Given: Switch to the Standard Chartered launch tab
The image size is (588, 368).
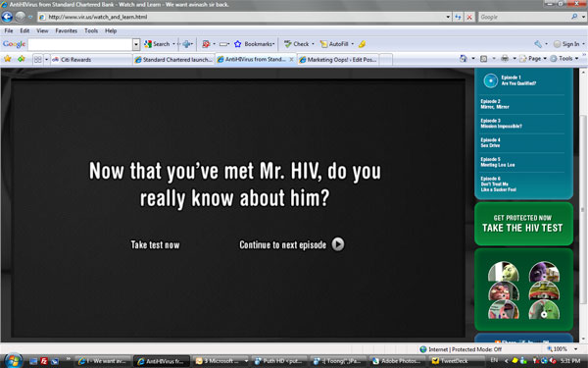Looking at the screenshot, I should pos(173,59).
